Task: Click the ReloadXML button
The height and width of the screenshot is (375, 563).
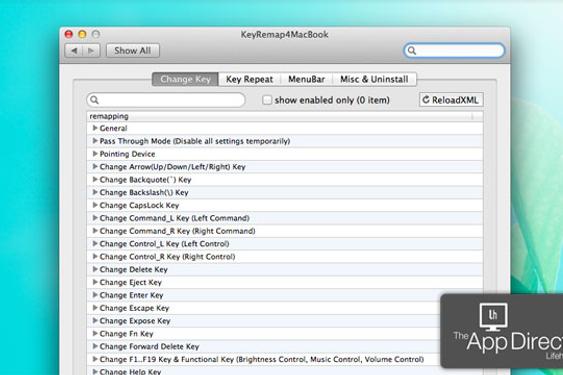Action: pos(451,100)
